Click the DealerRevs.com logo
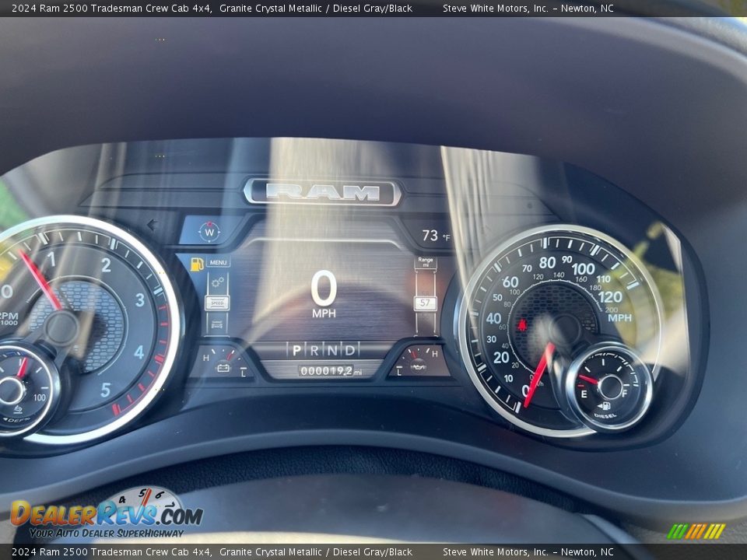This screenshot has height=560, width=747. [x=107, y=514]
